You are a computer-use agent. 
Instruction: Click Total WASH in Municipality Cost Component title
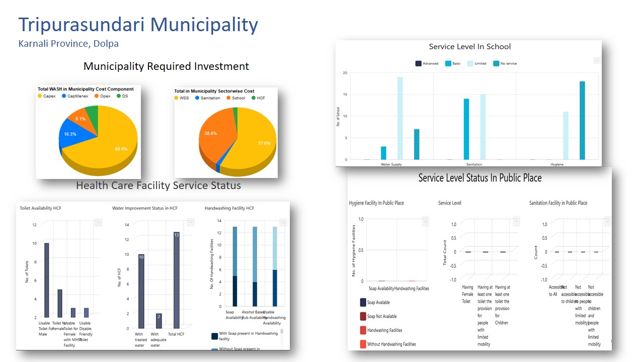coord(86,89)
